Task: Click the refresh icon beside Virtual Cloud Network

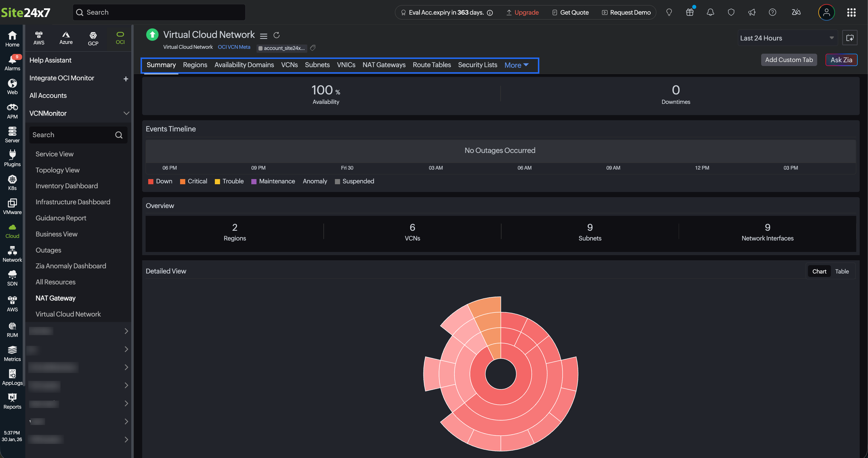Action: pyautogui.click(x=276, y=35)
